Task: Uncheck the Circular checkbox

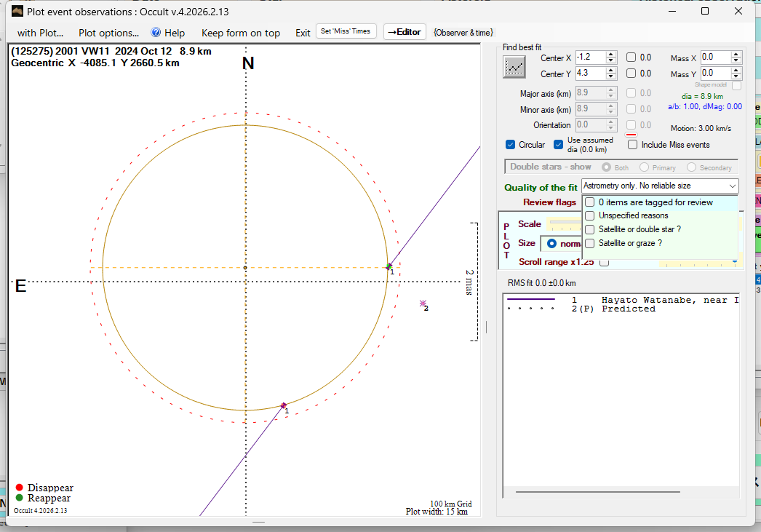Action: (510, 144)
